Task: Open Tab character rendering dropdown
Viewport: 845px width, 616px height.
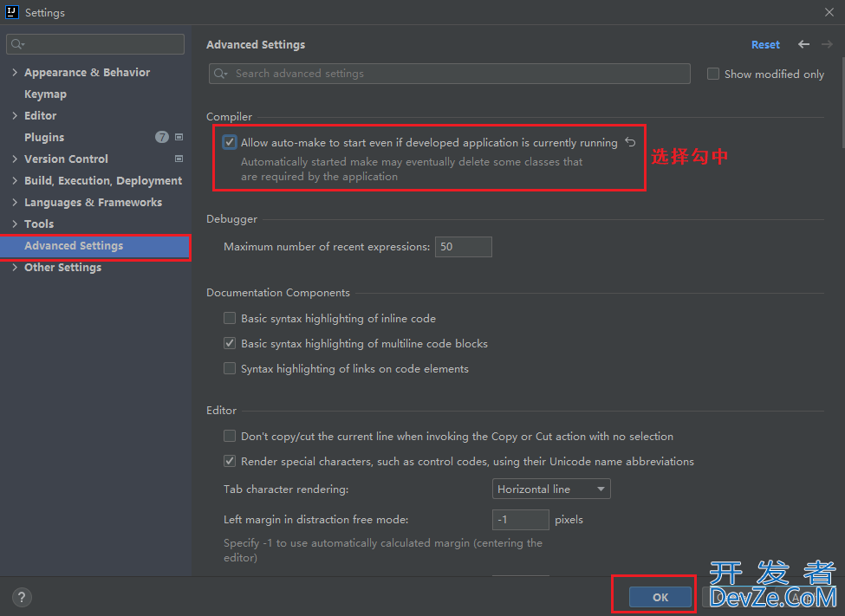Action: pyautogui.click(x=550, y=489)
